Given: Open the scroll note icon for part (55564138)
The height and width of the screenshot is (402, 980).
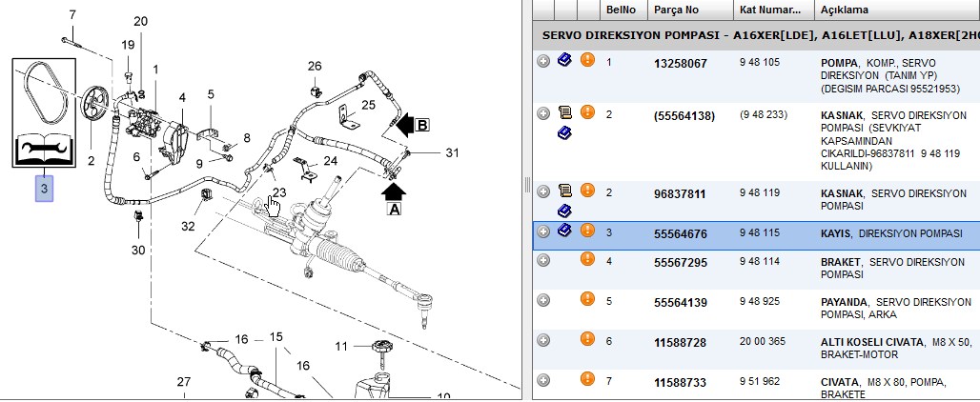Looking at the screenshot, I should [x=564, y=112].
